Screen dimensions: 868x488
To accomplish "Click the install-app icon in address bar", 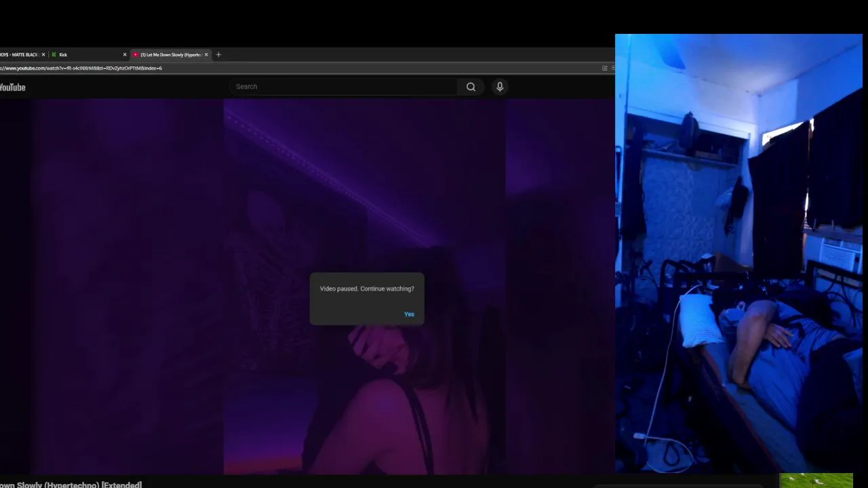I will [604, 68].
